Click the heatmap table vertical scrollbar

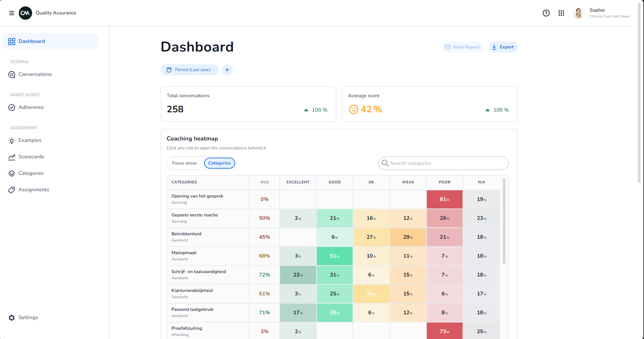click(x=504, y=221)
